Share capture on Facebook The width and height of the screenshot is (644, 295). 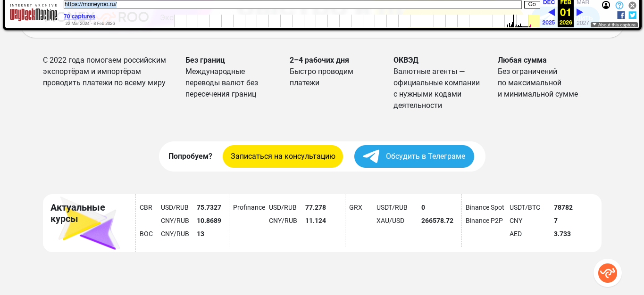(x=621, y=15)
